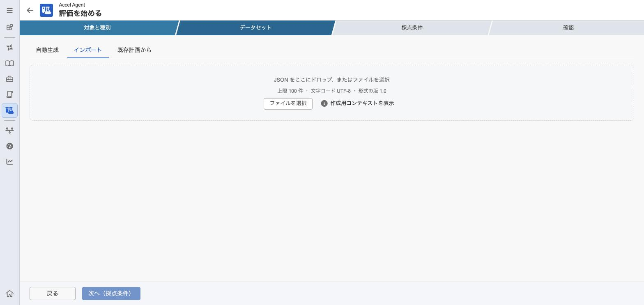Open the network hierarchy sidebar icon
Screen dimensions: 644x305
(9, 130)
